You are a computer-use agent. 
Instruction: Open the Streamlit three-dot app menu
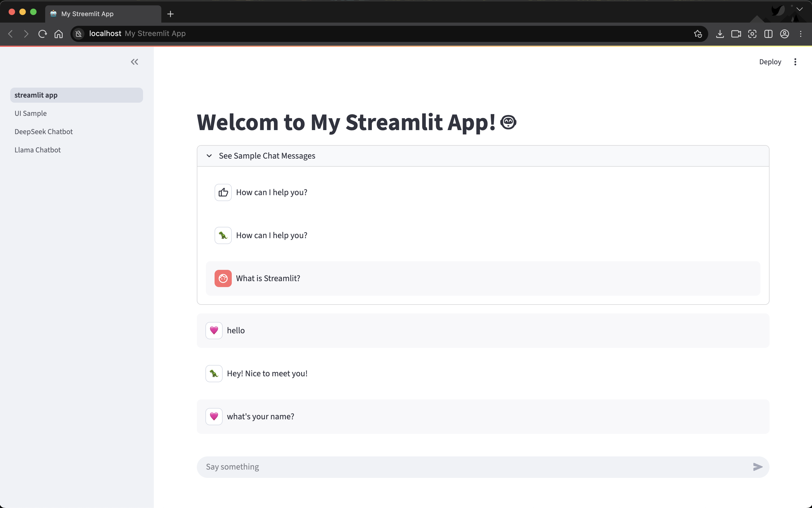(795, 62)
